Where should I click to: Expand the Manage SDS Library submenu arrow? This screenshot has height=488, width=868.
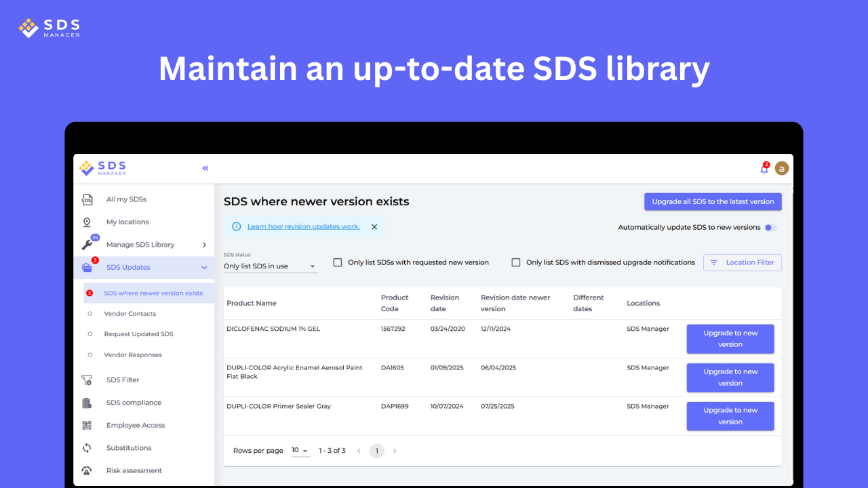tap(204, 245)
